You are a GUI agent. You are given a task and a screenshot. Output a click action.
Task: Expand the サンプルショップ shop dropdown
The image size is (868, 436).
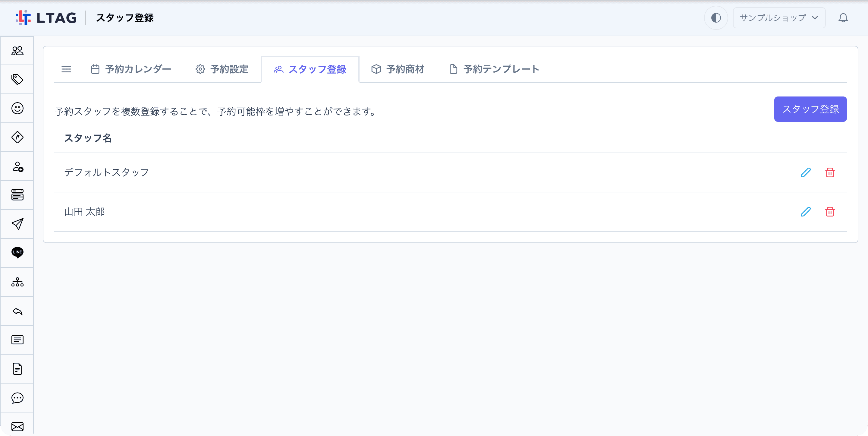[x=779, y=18]
